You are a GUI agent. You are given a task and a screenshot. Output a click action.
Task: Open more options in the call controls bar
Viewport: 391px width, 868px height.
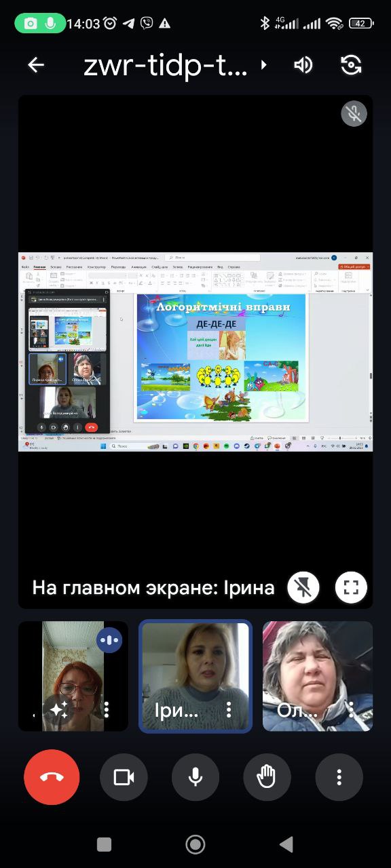point(339,777)
